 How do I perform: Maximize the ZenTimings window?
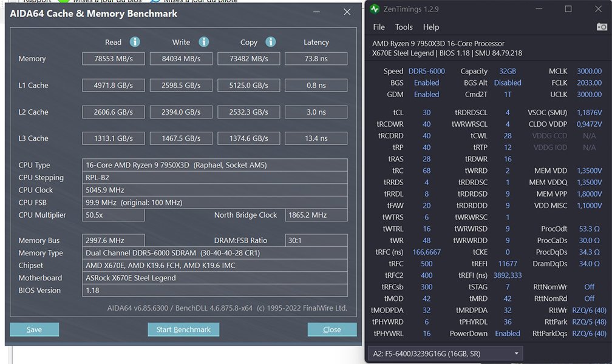(x=568, y=9)
